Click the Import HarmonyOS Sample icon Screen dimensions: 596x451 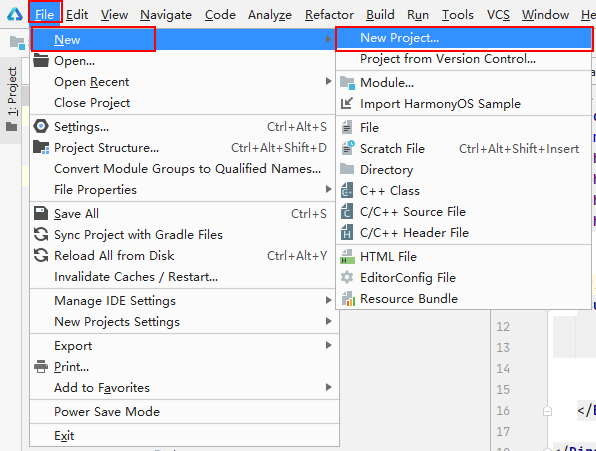[x=347, y=103]
